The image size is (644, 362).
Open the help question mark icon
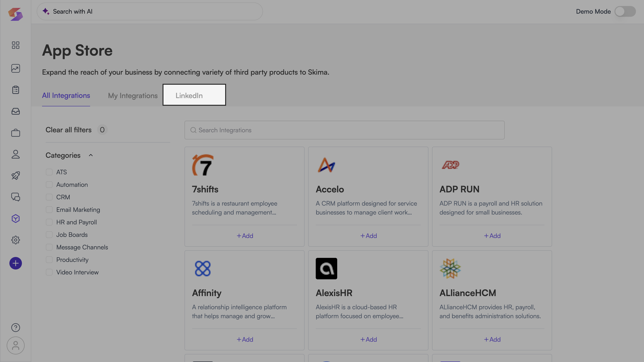pos(15,328)
